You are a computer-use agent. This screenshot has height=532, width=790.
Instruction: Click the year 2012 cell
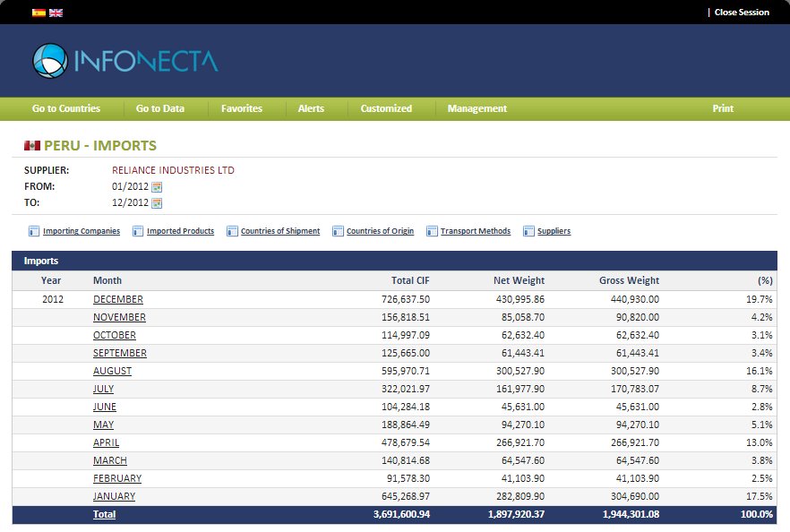pyautogui.click(x=53, y=300)
